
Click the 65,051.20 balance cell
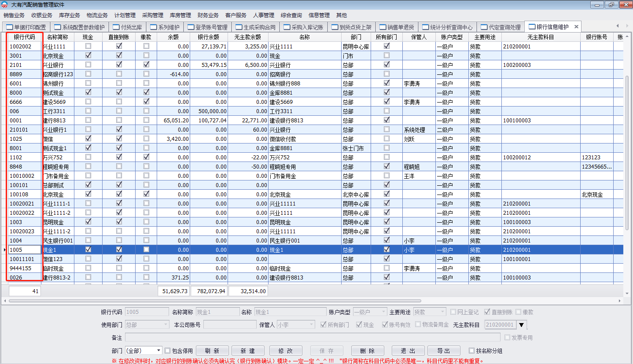pyautogui.click(x=173, y=120)
